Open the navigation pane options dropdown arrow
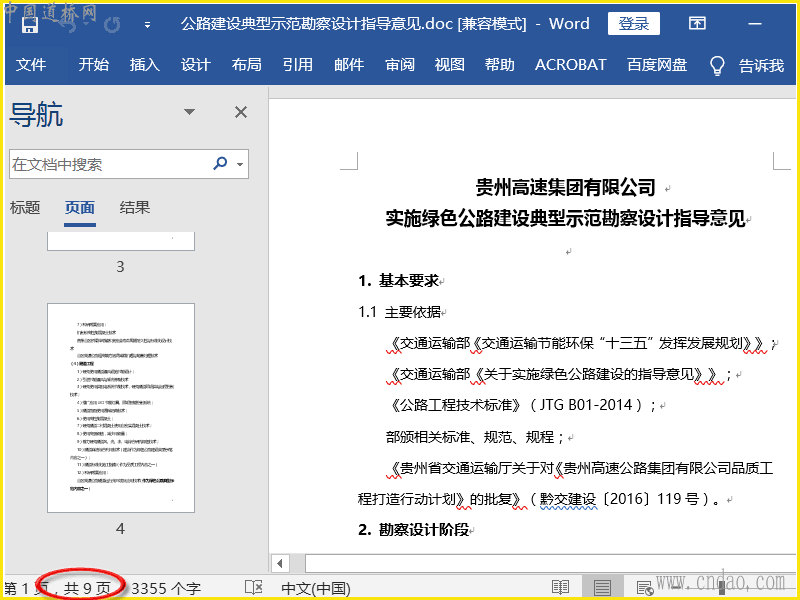 tap(190, 112)
